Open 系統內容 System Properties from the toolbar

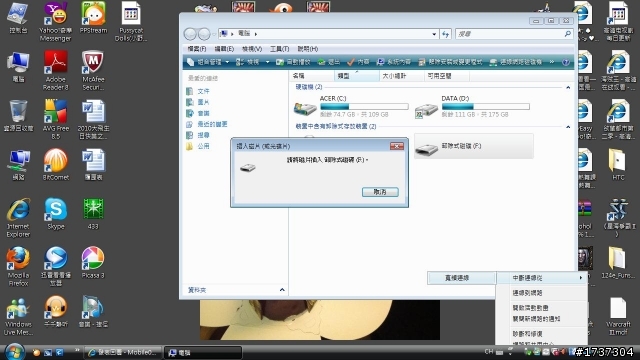(394, 62)
